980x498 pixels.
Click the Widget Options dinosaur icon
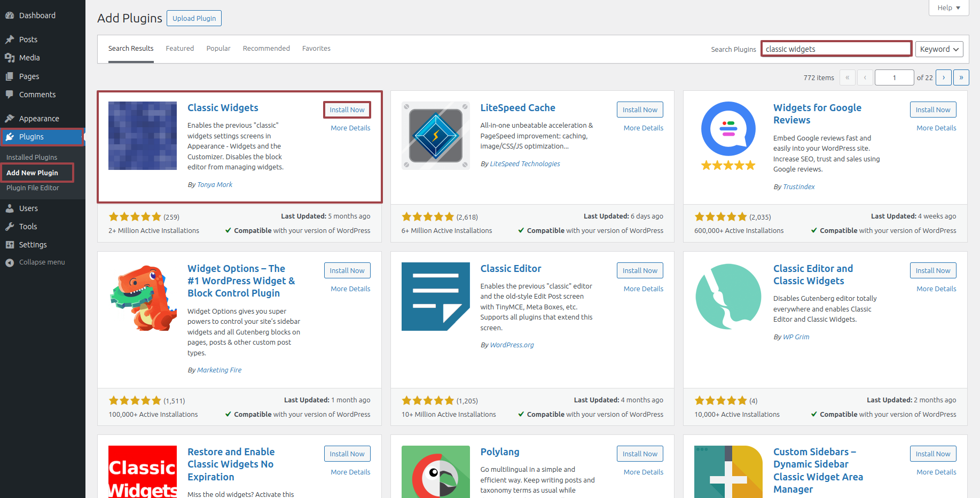tap(143, 297)
